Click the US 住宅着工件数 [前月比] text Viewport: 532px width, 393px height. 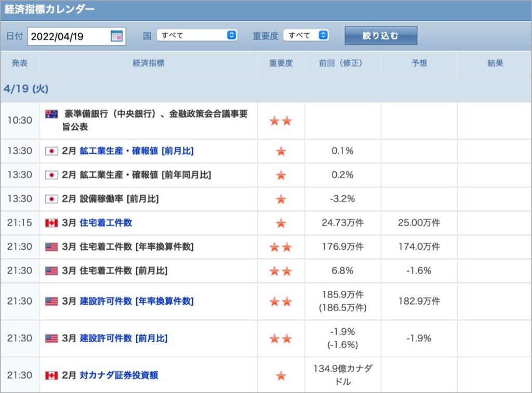pyautogui.click(x=124, y=271)
